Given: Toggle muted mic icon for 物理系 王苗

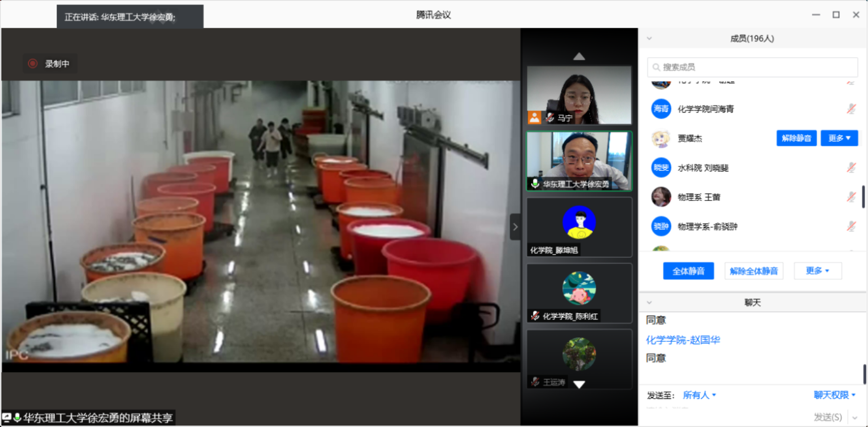Looking at the screenshot, I should pyautogui.click(x=851, y=197).
